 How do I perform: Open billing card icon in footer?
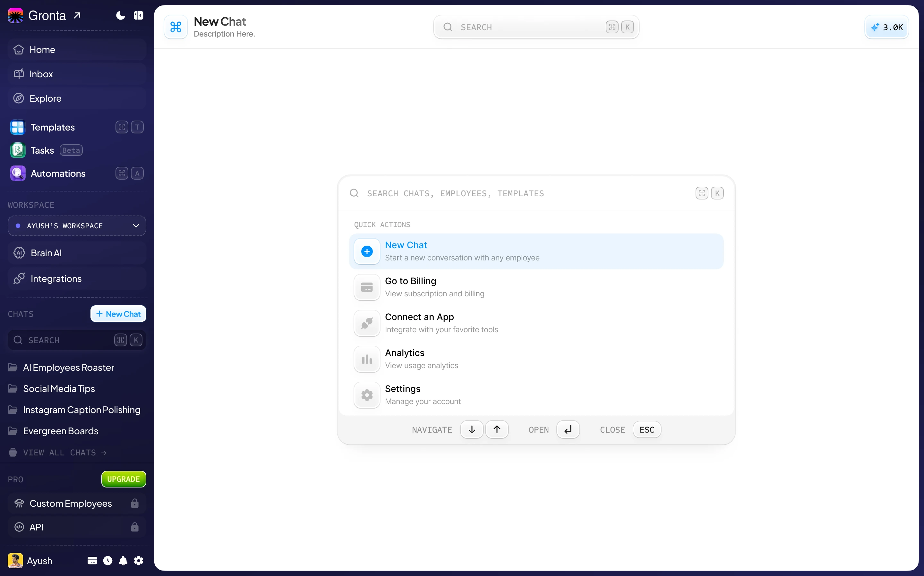pyautogui.click(x=92, y=561)
